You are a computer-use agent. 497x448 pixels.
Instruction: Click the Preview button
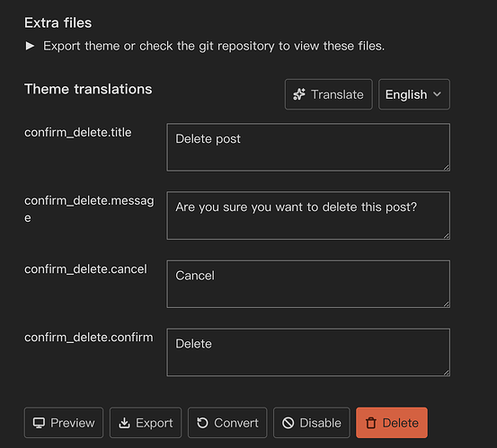coord(64,423)
